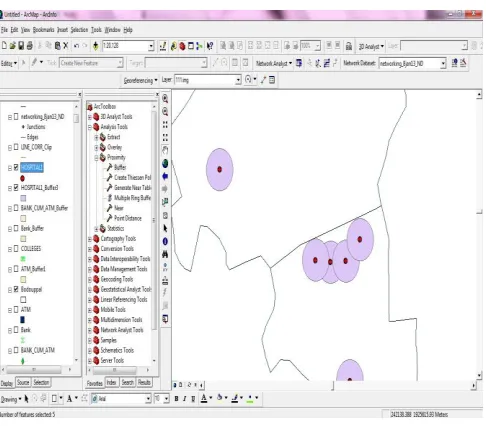Choose the Select Elements arrow tool

[x=165, y=228]
